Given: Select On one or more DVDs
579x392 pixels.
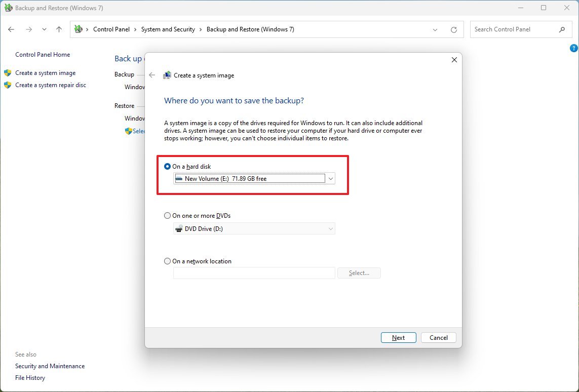Looking at the screenshot, I should tap(167, 215).
